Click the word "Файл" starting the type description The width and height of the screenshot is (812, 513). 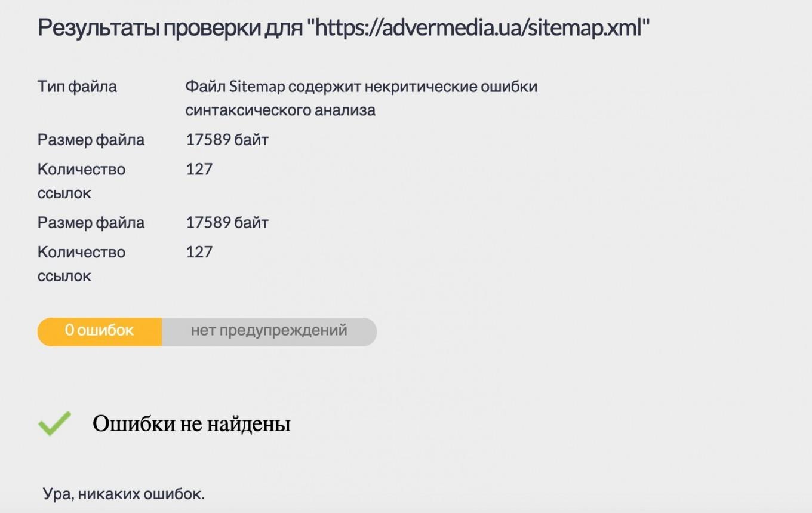[205, 87]
